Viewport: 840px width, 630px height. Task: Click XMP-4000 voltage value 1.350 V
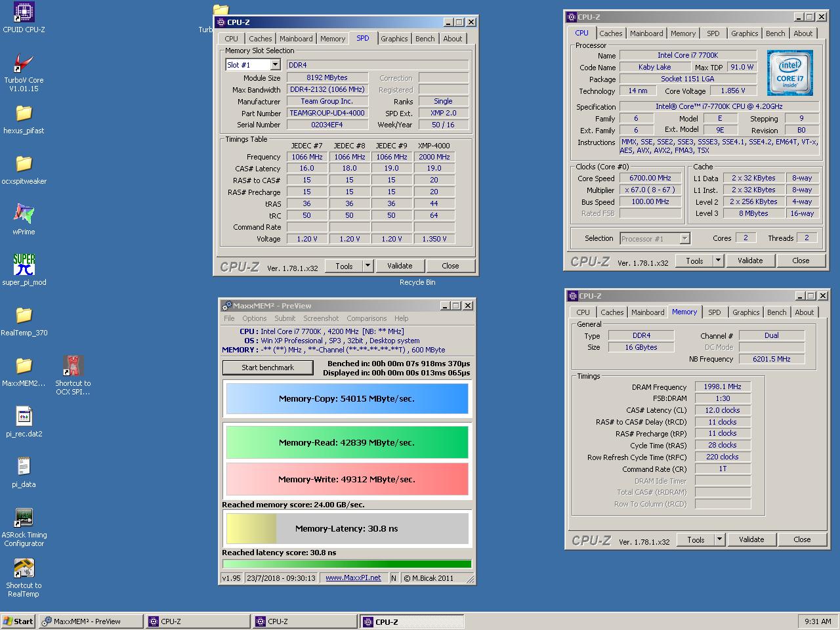click(434, 239)
